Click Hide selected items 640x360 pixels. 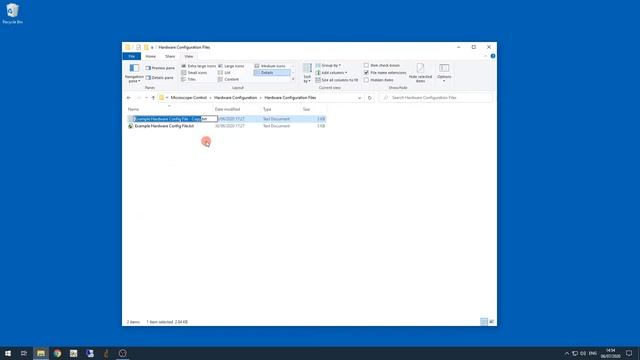[420, 73]
